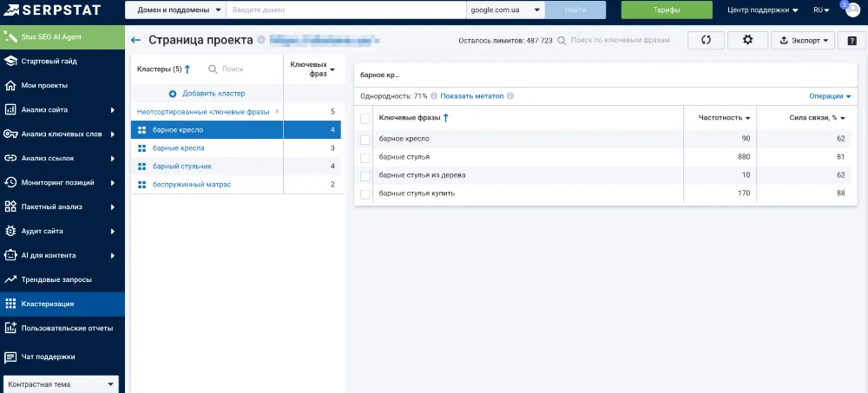Select Кластеризация in the sidebar
Viewport: 868px width, 393px height.
tap(62, 304)
